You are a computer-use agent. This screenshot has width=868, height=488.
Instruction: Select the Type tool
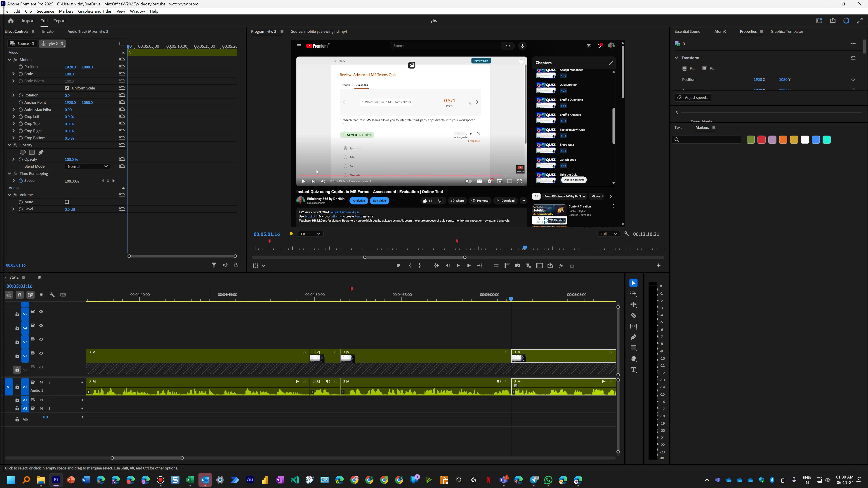click(633, 370)
